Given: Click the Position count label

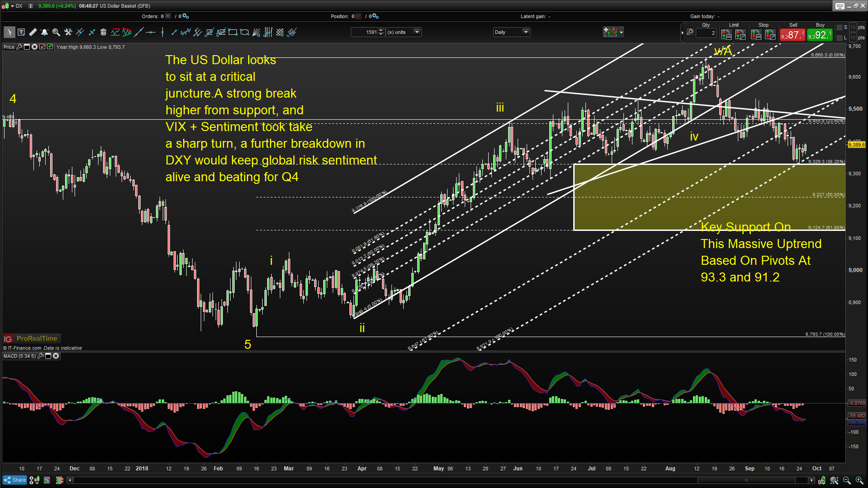Looking at the screenshot, I should 342,16.
